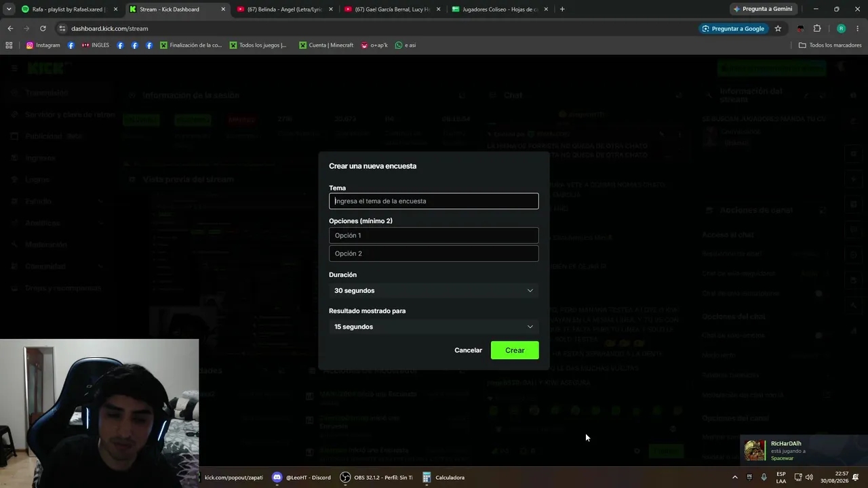
Task: Close the Gael García Bernal tab
Action: coord(438,9)
